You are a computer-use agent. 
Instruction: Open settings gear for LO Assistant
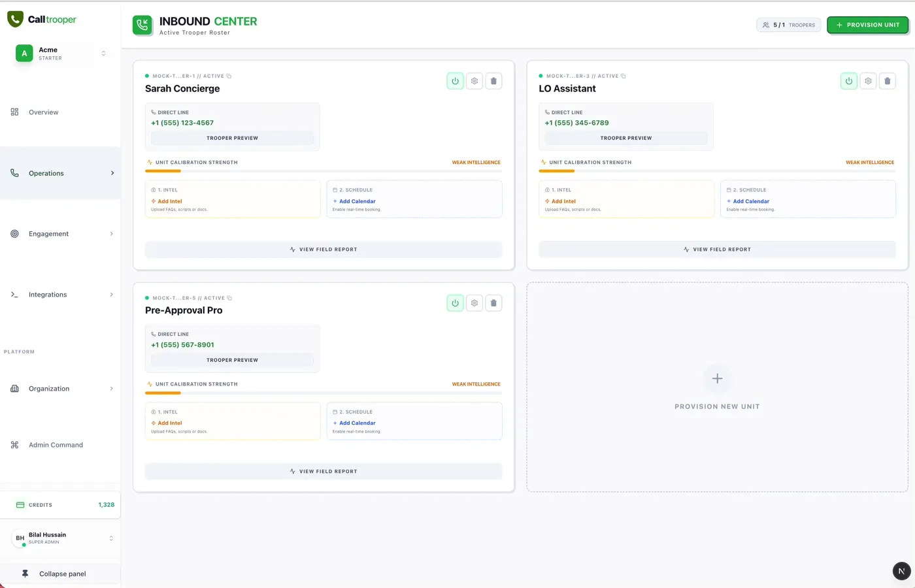(868, 81)
